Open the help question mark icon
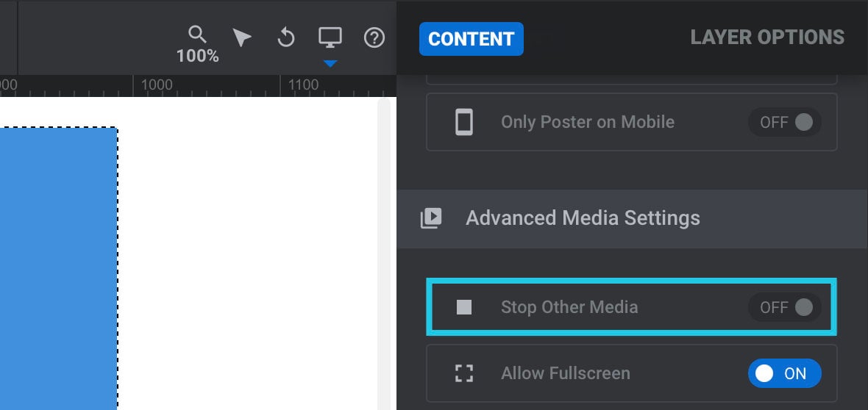 [374, 38]
